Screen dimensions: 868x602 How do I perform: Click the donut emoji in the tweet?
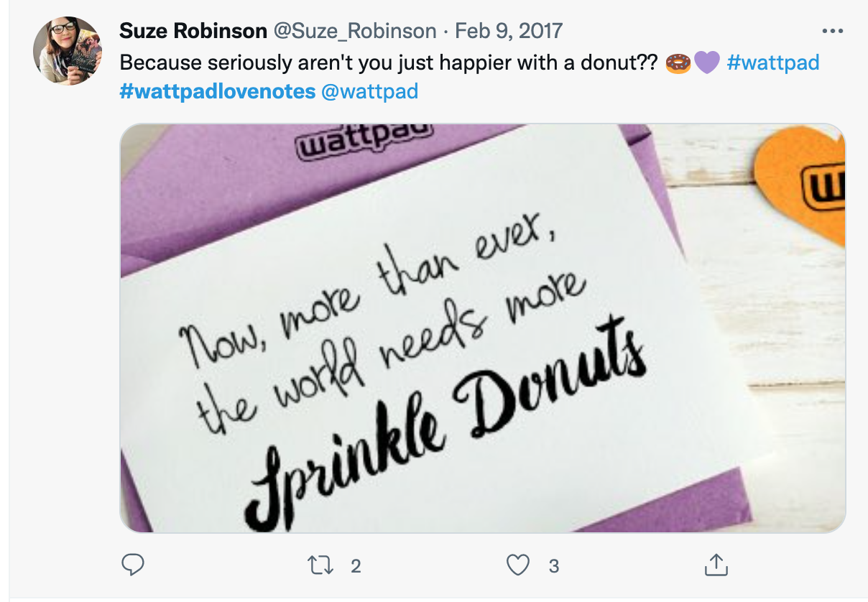[678, 62]
